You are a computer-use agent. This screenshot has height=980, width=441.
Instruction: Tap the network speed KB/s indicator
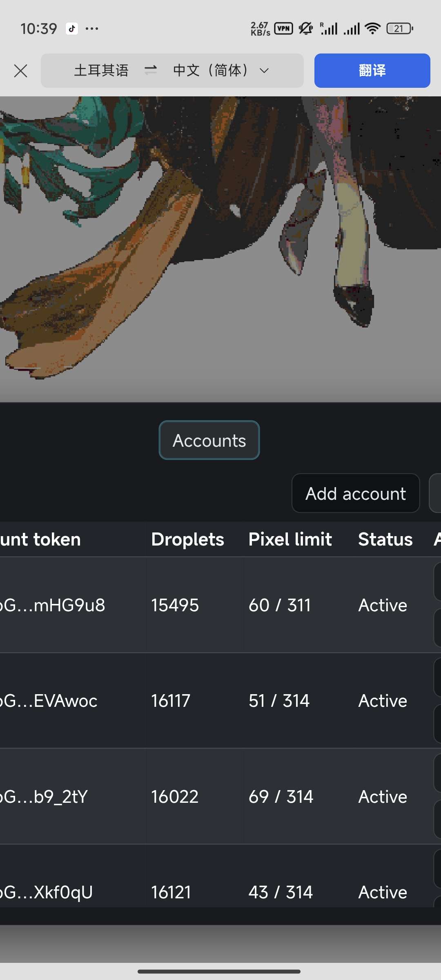(x=260, y=29)
